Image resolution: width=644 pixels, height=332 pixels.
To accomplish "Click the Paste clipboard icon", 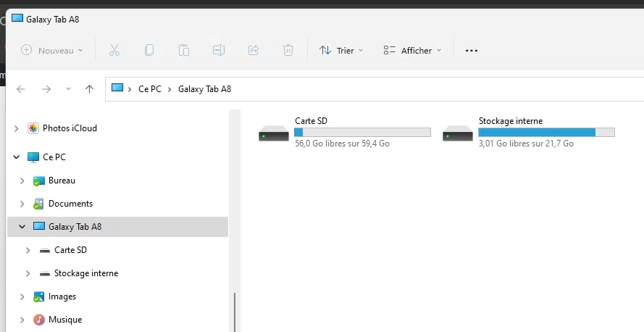I will (x=183, y=50).
